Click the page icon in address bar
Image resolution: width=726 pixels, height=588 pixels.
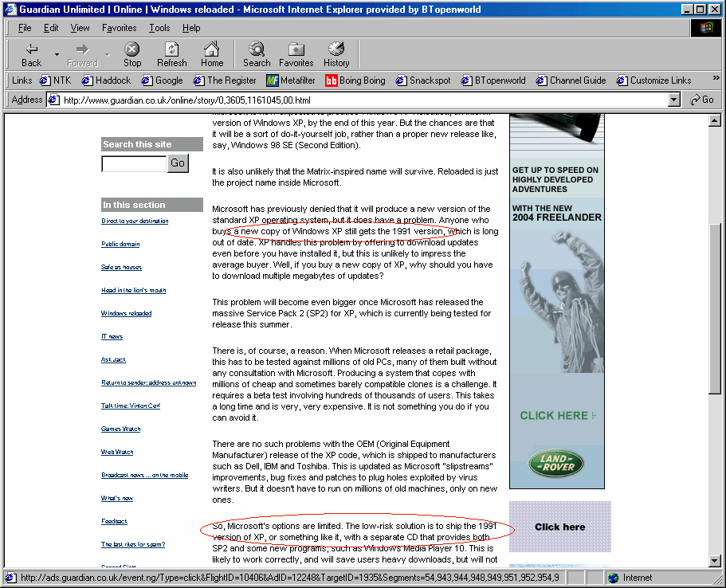click(x=54, y=100)
